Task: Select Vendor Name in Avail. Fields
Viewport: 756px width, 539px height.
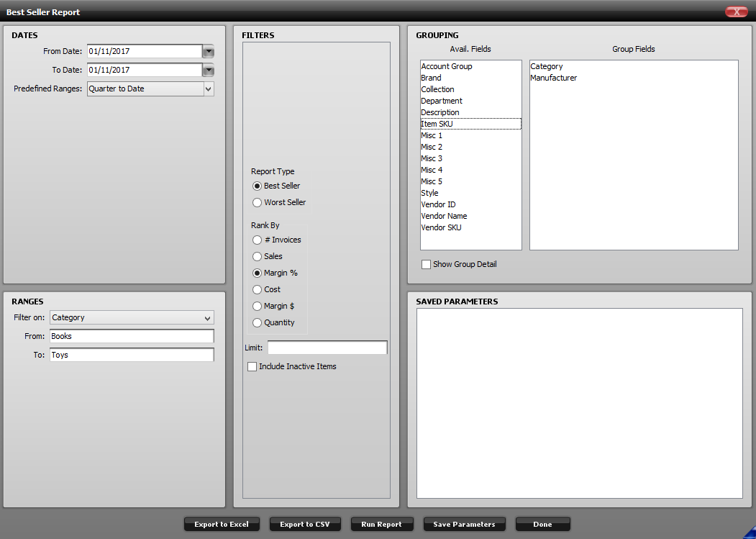Action: (470, 216)
